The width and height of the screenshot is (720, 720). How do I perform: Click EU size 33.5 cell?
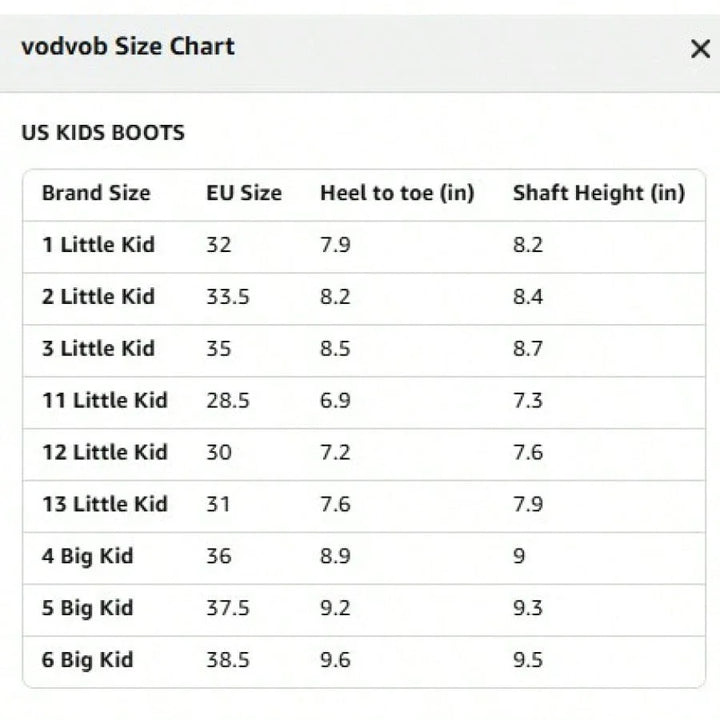pyautogui.click(x=228, y=297)
